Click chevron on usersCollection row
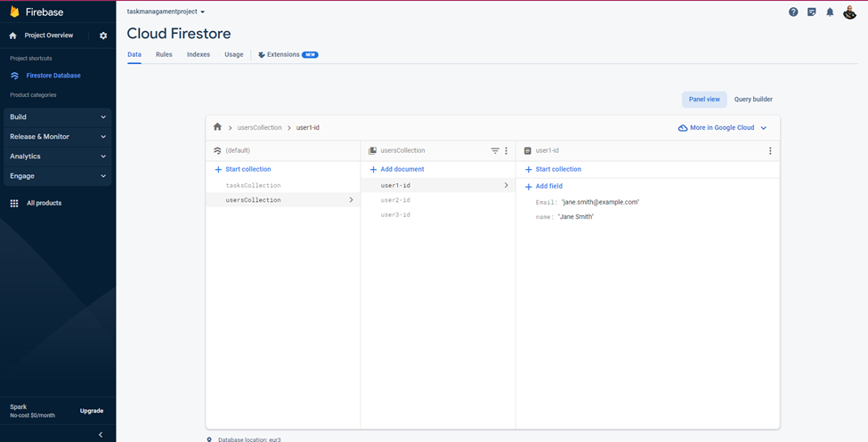This screenshot has height=442, width=868. click(351, 200)
